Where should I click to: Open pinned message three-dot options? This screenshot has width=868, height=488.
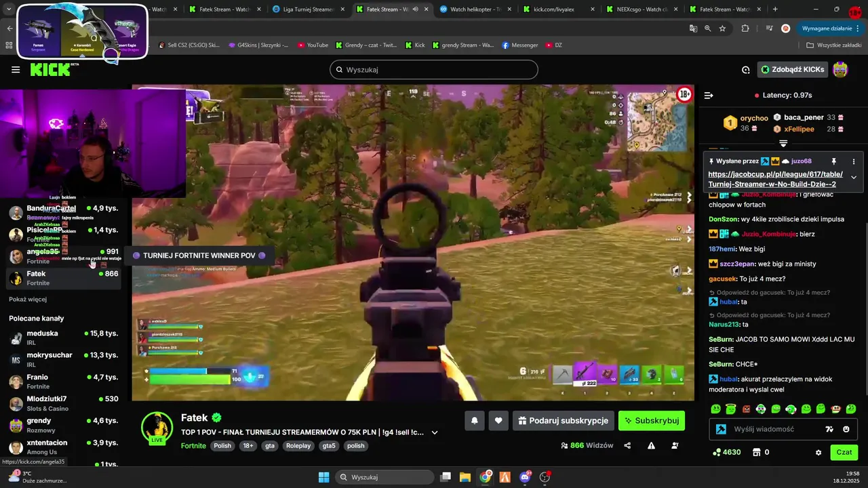pyautogui.click(x=854, y=161)
